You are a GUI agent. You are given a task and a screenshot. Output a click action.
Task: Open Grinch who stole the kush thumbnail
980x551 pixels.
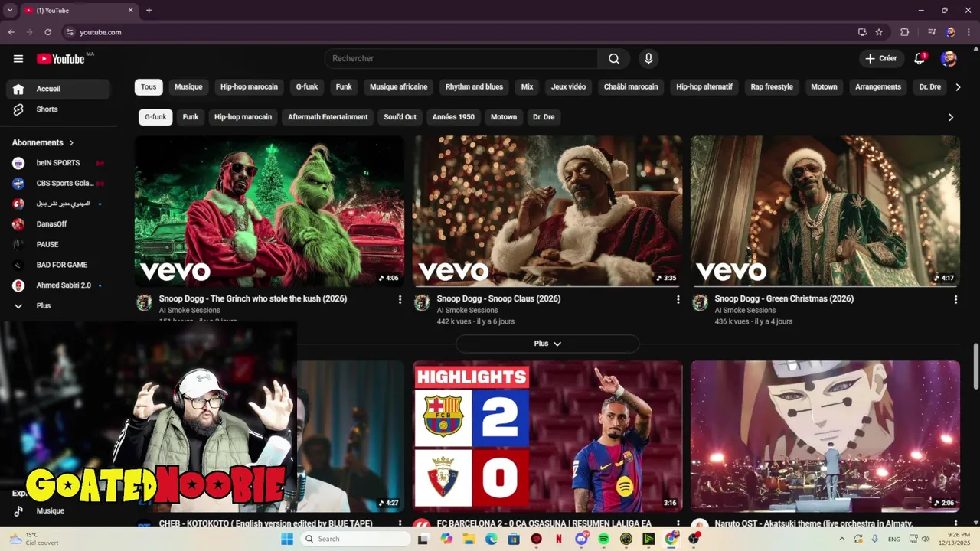269,211
